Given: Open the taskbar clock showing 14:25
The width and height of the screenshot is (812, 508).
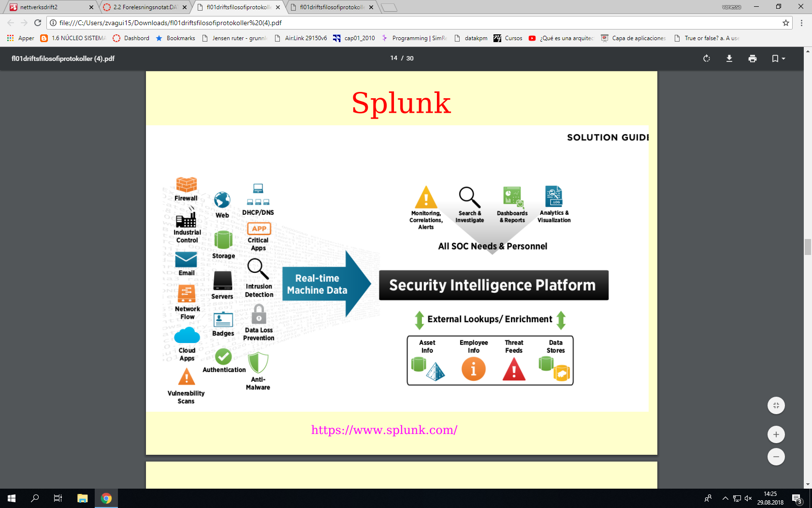Looking at the screenshot, I should coord(770,498).
